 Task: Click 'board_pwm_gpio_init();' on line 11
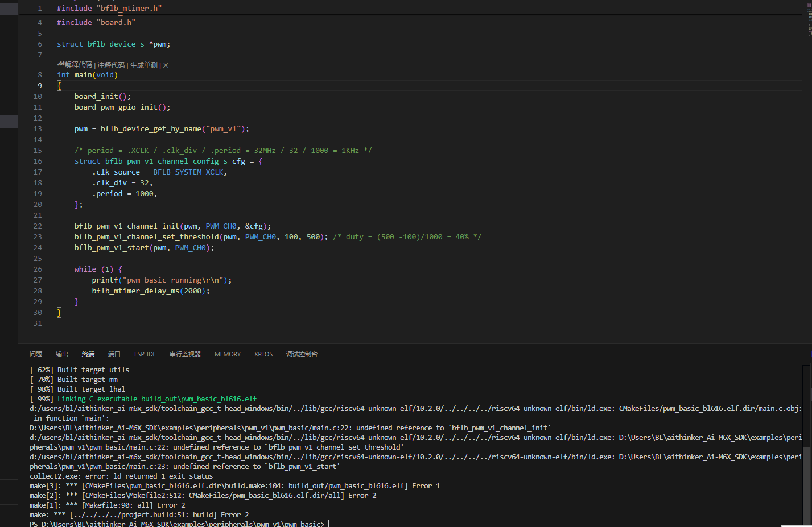tap(122, 107)
